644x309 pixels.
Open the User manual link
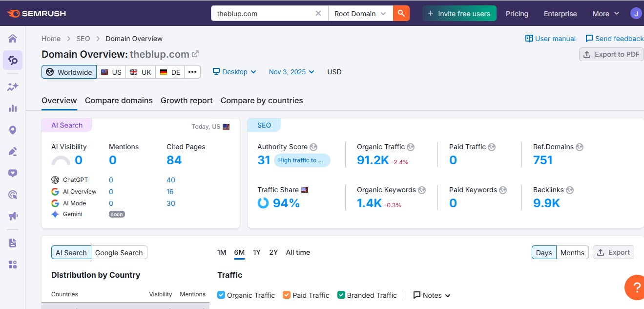click(550, 39)
